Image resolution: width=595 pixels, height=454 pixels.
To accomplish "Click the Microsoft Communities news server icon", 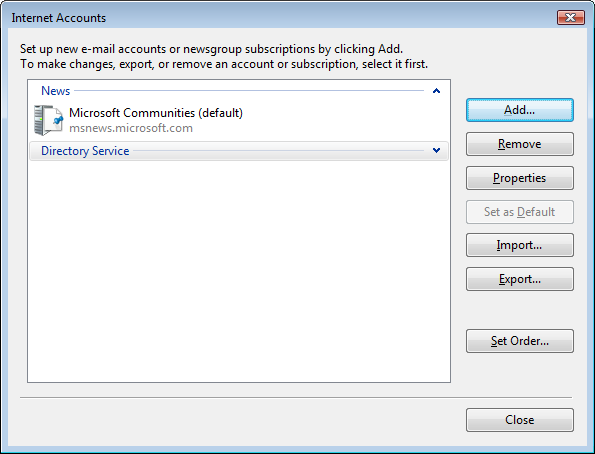I will click(48, 120).
